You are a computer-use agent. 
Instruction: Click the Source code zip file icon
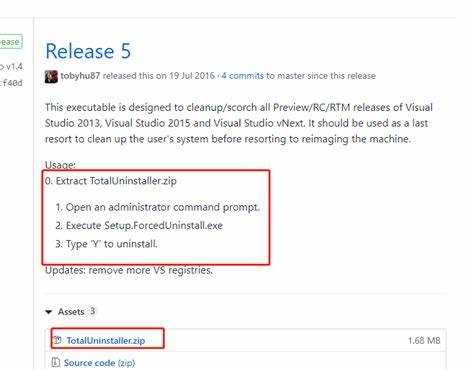coord(56,362)
